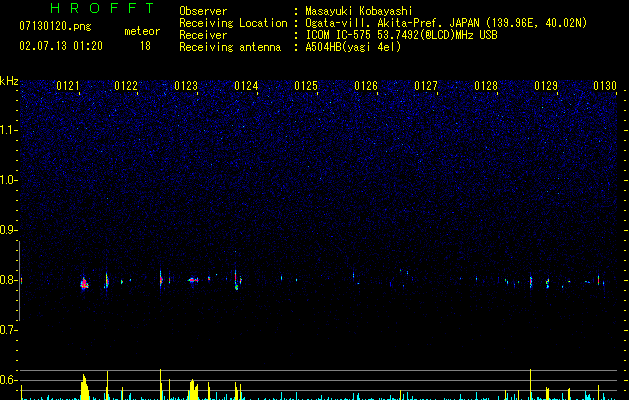629x400 pixels.
Task: Click the vertical echo below 0124
Action: (x=236, y=280)
